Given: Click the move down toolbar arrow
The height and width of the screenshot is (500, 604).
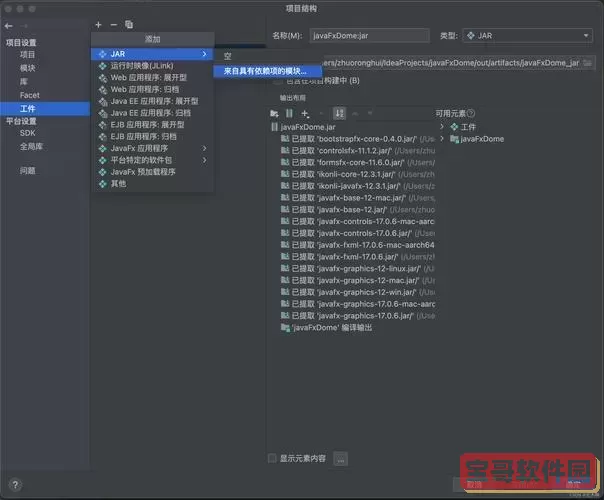Looking at the screenshot, I should [x=370, y=113].
